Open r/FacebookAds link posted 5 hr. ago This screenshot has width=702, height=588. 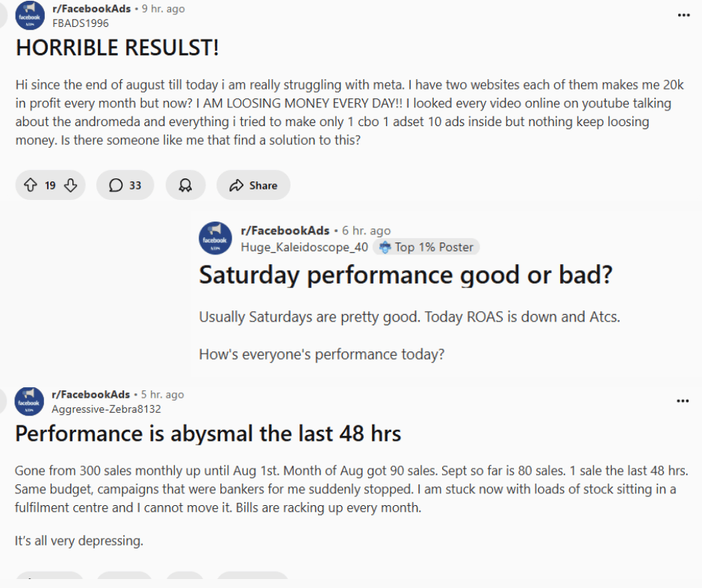[x=91, y=394]
